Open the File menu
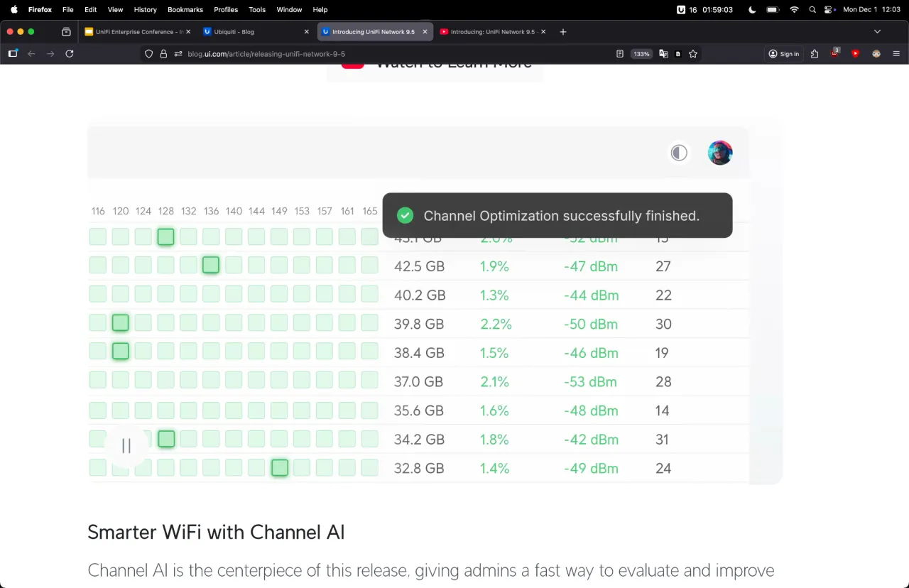The width and height of the screenshot is (909, 588). [x=67, y=9]
